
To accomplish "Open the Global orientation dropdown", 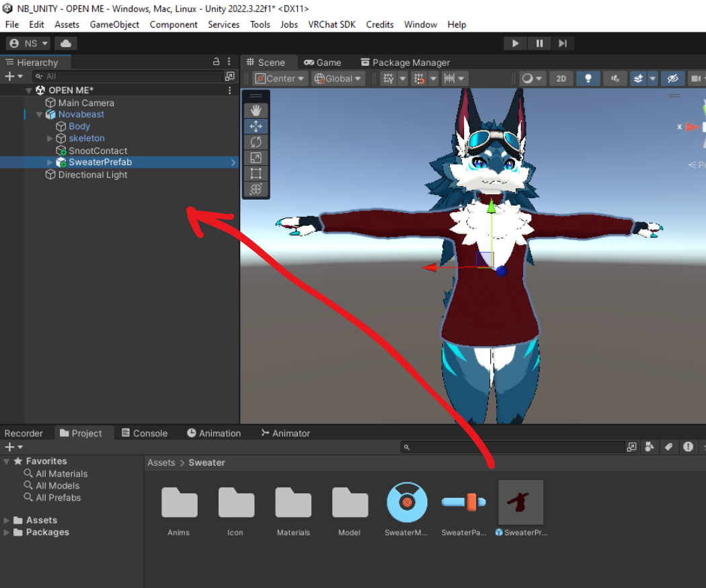I will point(338,79).
